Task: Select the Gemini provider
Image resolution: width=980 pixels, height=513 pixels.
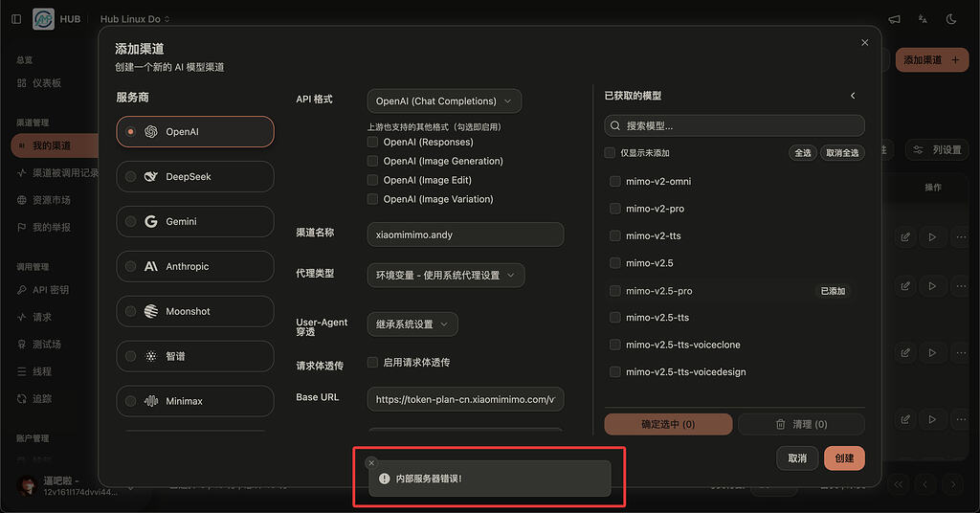Action: (195, 222)
